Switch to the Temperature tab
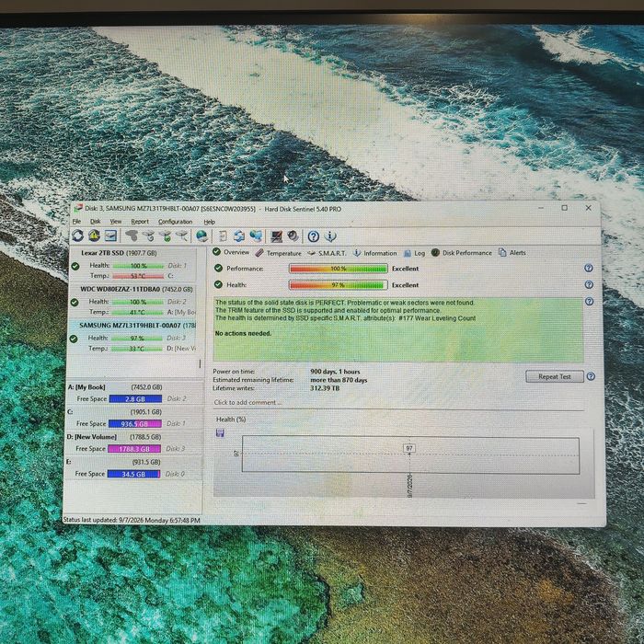This screenshot has height=644, width=644. click(x=278, y=253)
